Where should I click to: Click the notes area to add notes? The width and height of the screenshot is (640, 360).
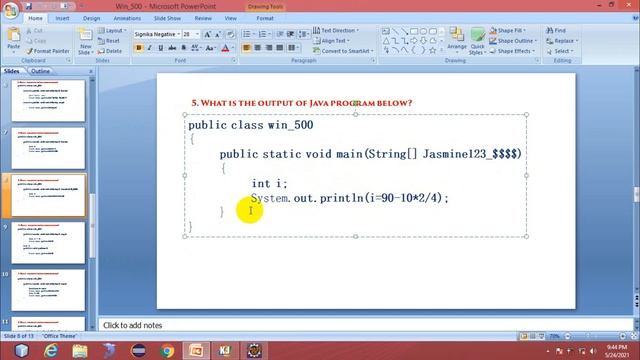point(365,325)
